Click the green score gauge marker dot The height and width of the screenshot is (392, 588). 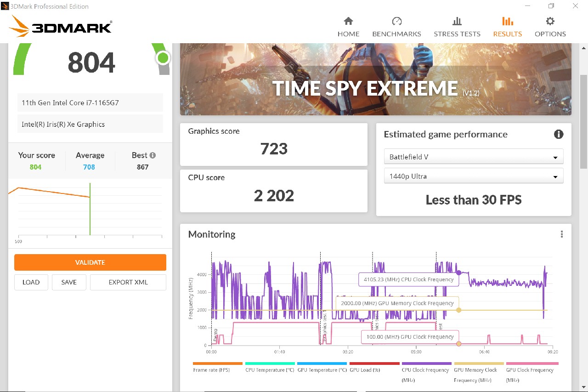tap(163, 58)
